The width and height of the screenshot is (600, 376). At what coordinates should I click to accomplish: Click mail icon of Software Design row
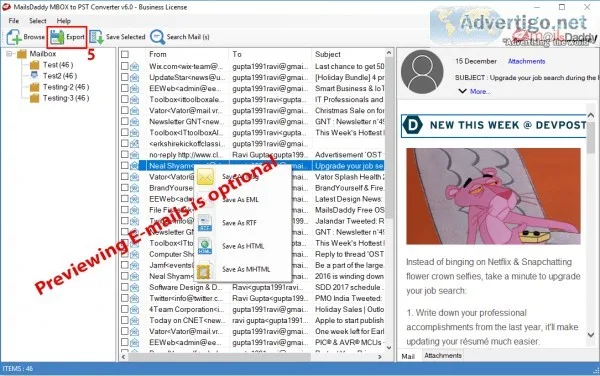(x=134, y=287)
